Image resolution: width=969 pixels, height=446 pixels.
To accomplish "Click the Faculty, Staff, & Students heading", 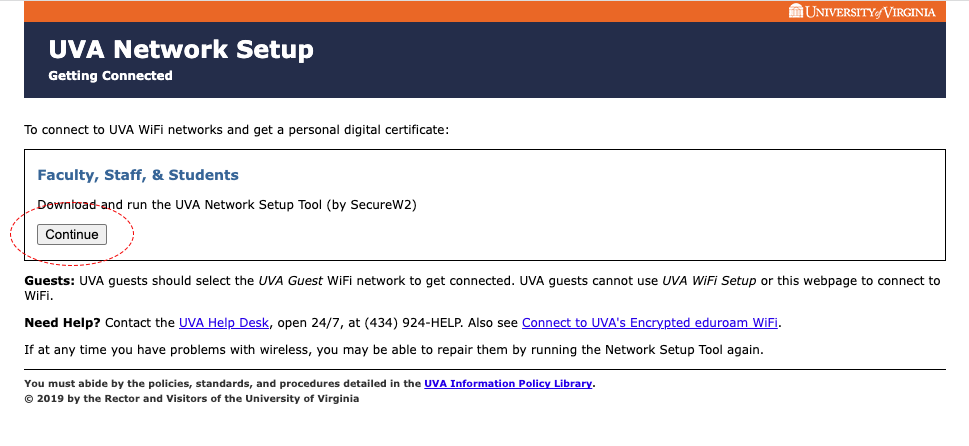I will tap(138, 175).
